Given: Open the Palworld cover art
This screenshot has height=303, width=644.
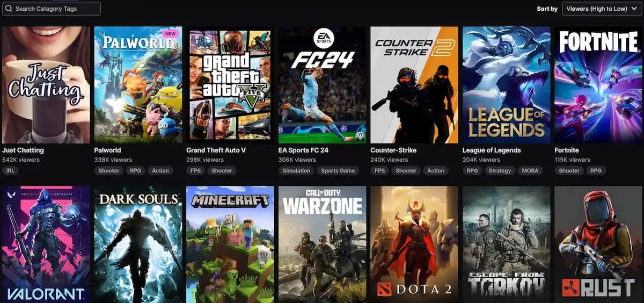Looking at the screenshot, I should coord(138,85).
